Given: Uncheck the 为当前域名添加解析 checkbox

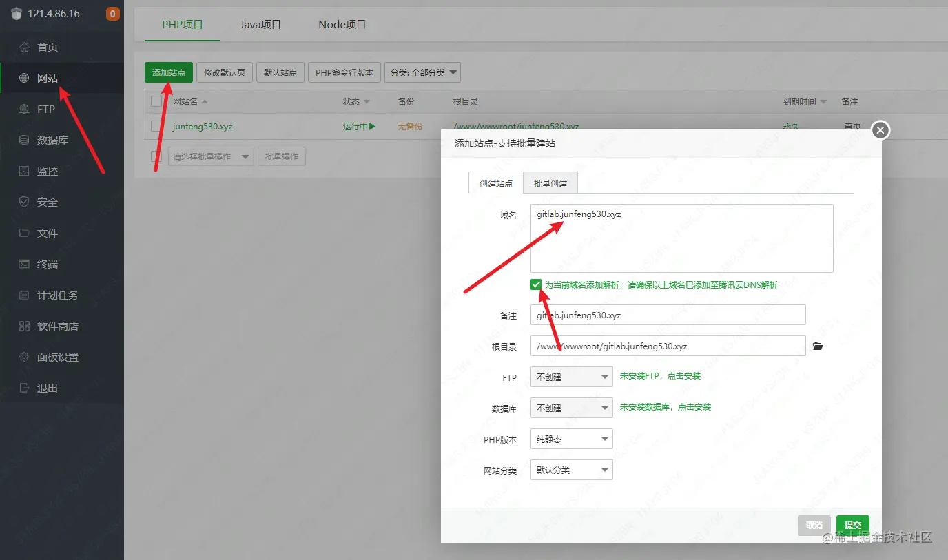Looking at the screenshot, I should (536, 284).
